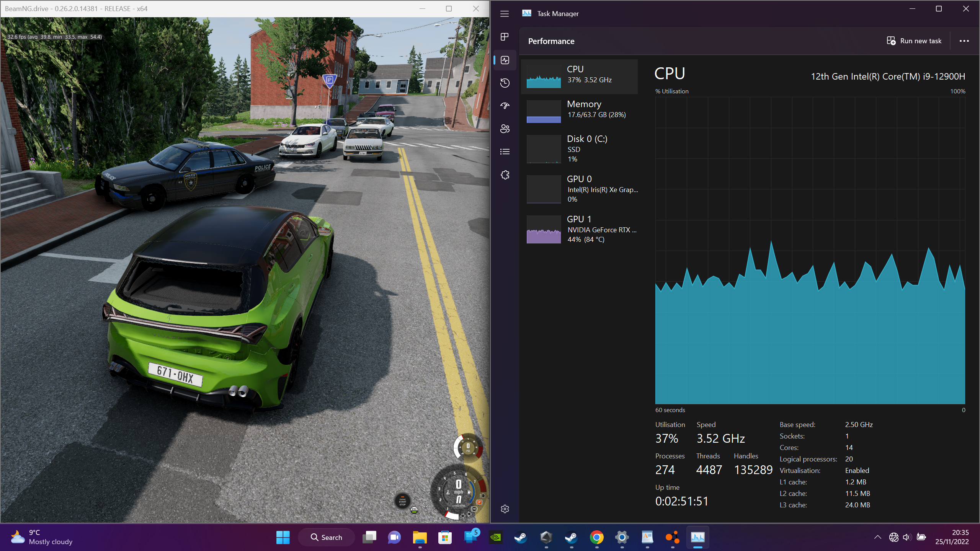Image resolution: width=980 pixels, height=551 pixels.
Task: Select Disk 0 (C:) performance entry
Action: [579, 149]
